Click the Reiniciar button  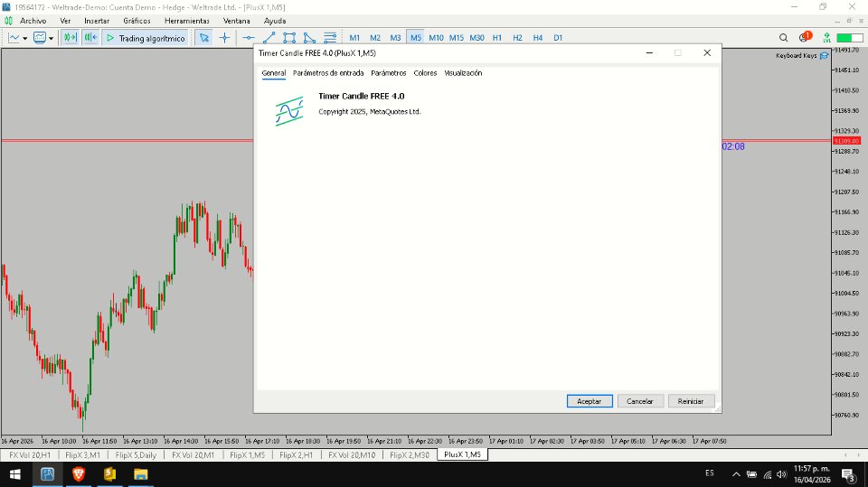(x=691, y=401)
